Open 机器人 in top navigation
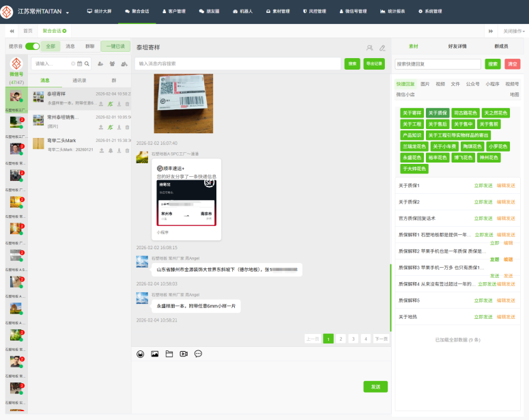529x420 pixels. click(242, 12)
